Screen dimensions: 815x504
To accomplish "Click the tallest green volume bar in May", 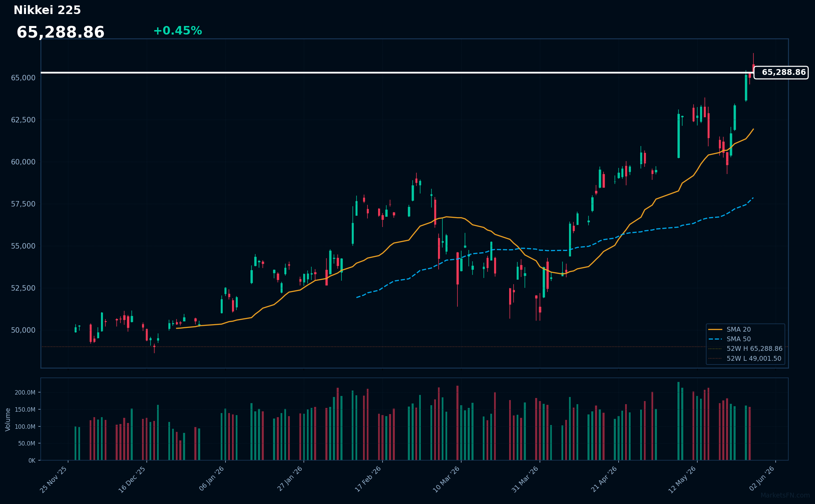I will tap(678, 421).
